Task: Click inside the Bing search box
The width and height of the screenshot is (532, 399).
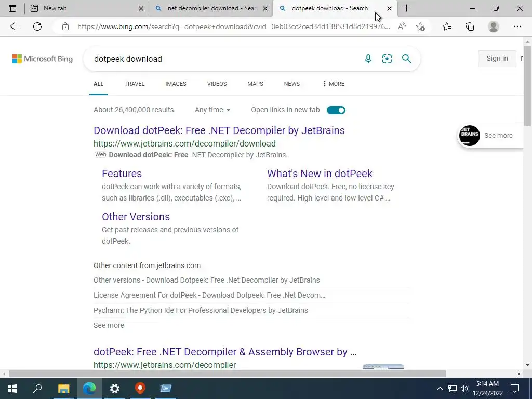Action: pos(224,59)
